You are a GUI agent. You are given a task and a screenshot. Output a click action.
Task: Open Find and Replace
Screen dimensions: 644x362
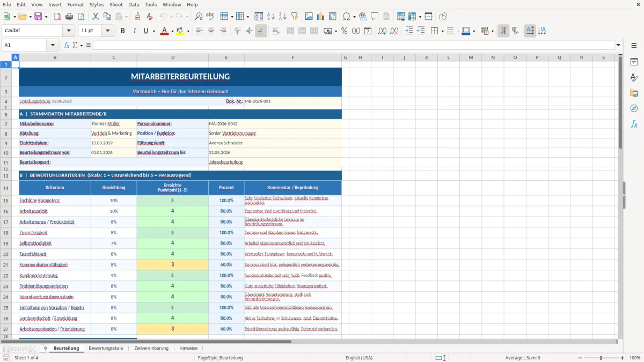[199, 17]
